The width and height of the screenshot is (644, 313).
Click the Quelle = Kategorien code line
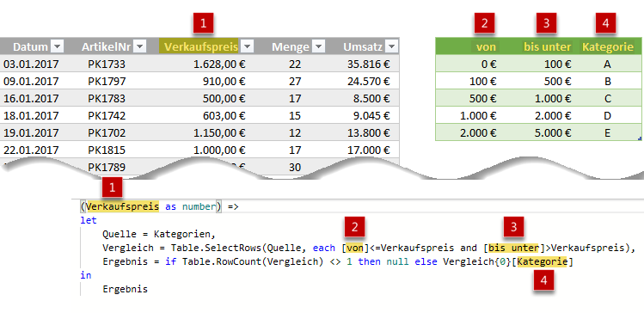[159, 234]
